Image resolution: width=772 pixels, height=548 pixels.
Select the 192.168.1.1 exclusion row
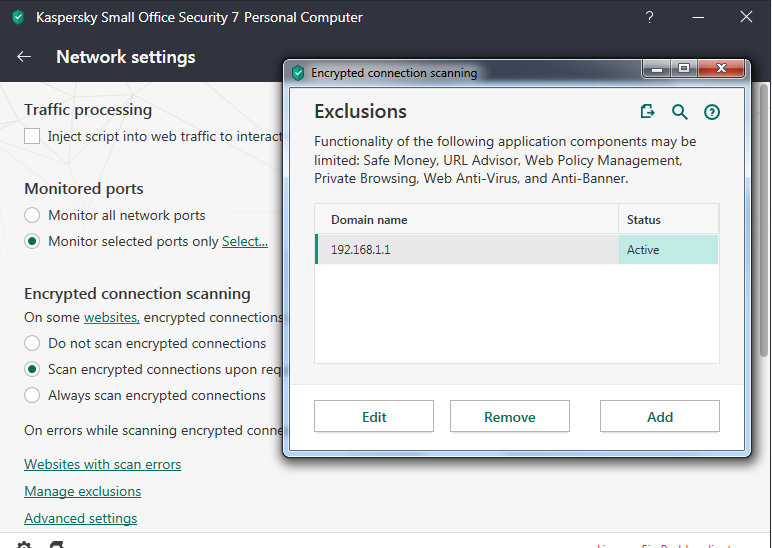click(467, 250)
